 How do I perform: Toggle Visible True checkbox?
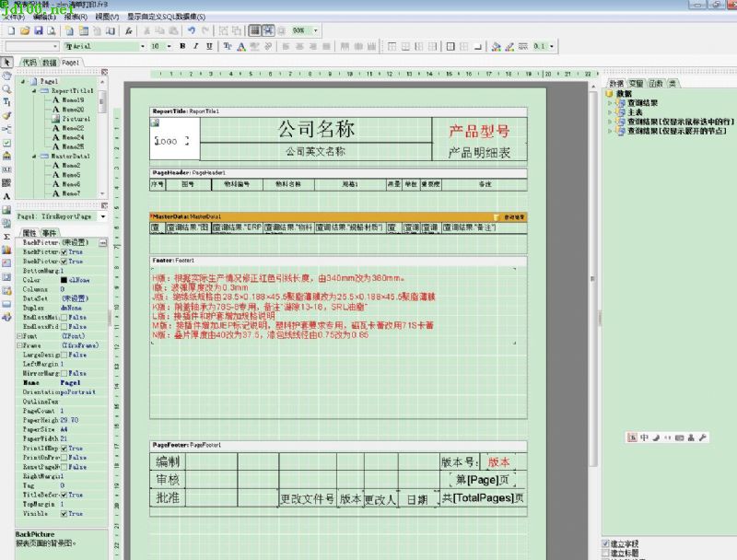64,514
